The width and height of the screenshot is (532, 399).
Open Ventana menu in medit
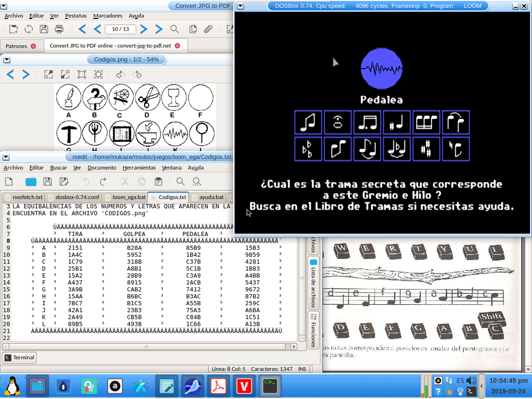(172, 168)
